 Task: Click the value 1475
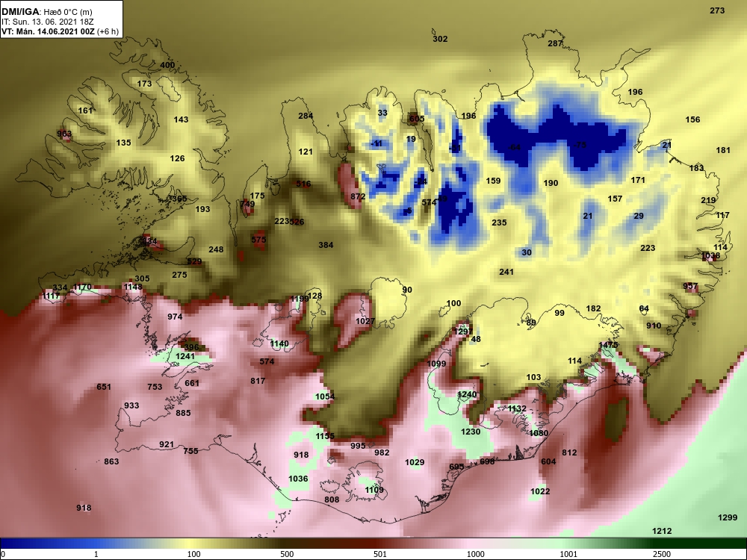tap(608, 345)
